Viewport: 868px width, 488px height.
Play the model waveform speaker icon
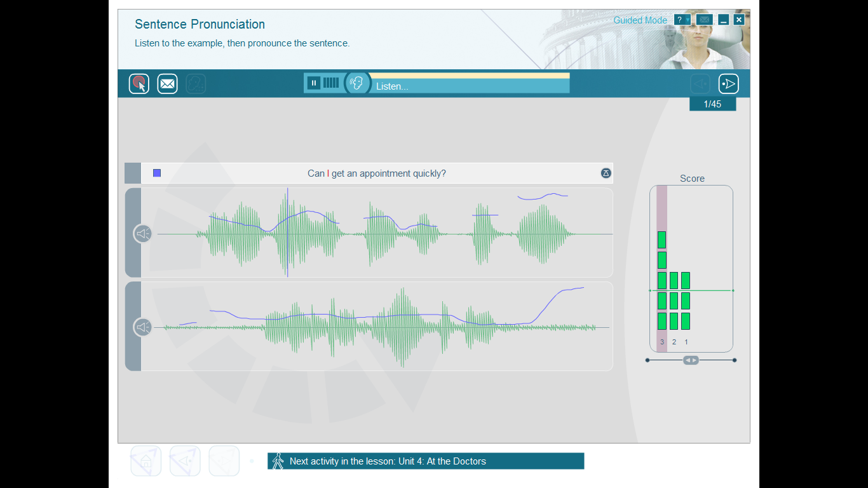(143, 234)
